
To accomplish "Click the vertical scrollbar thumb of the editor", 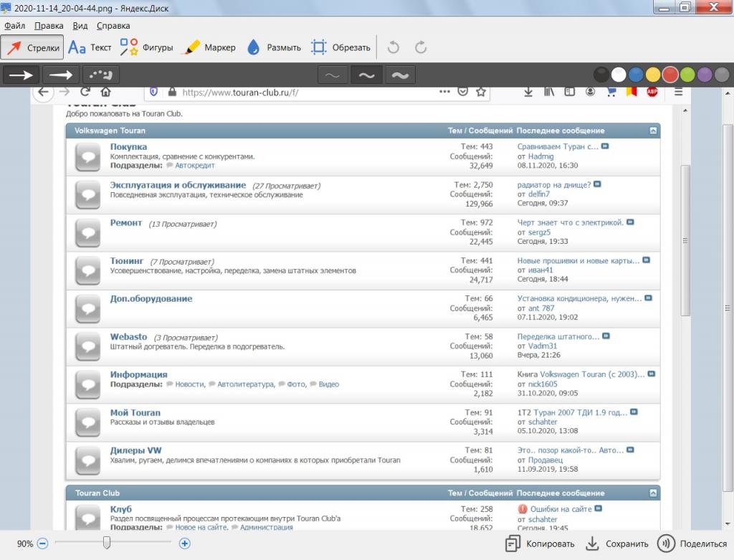I will tap(728, 308).
